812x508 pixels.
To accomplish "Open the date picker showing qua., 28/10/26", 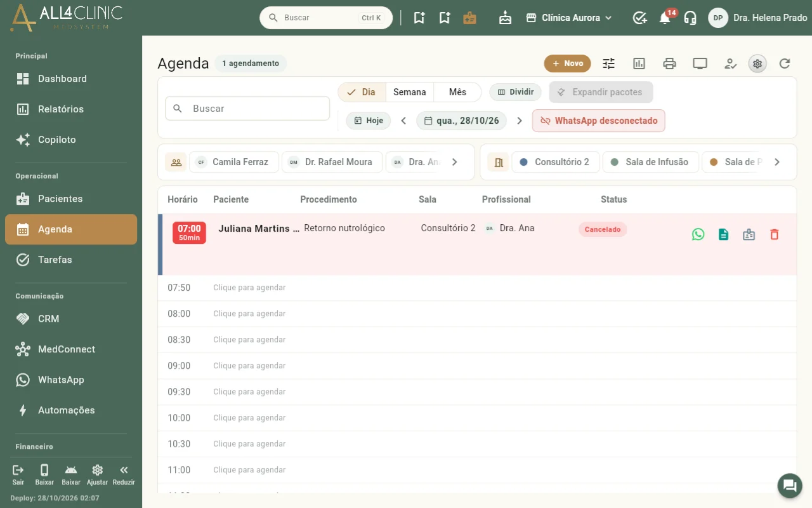I will pyautogui.click(x=461, y=121).
